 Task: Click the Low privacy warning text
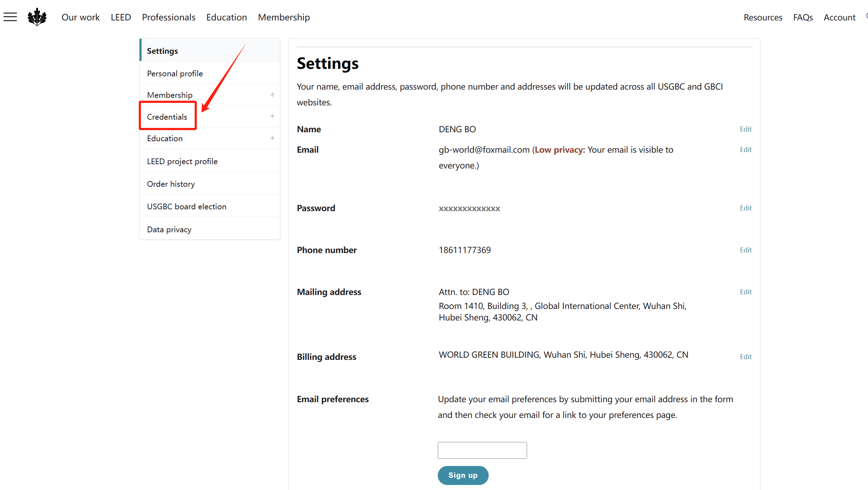pyautogui.click(x=560, y=149)
